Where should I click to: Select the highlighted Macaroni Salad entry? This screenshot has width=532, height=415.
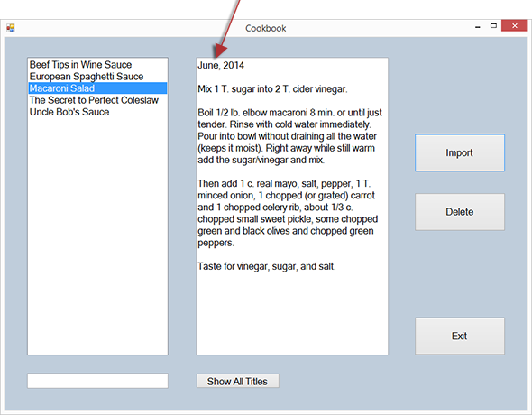pos(97,88)
